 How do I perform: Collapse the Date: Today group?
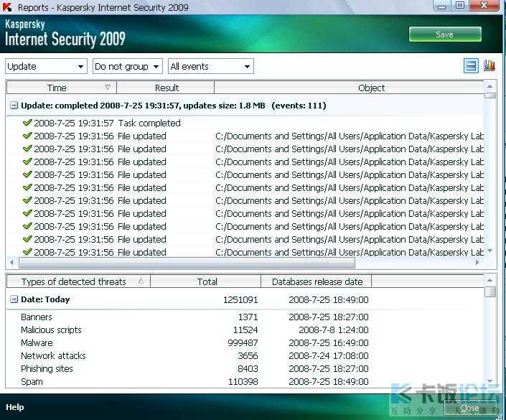click(14, 299)
